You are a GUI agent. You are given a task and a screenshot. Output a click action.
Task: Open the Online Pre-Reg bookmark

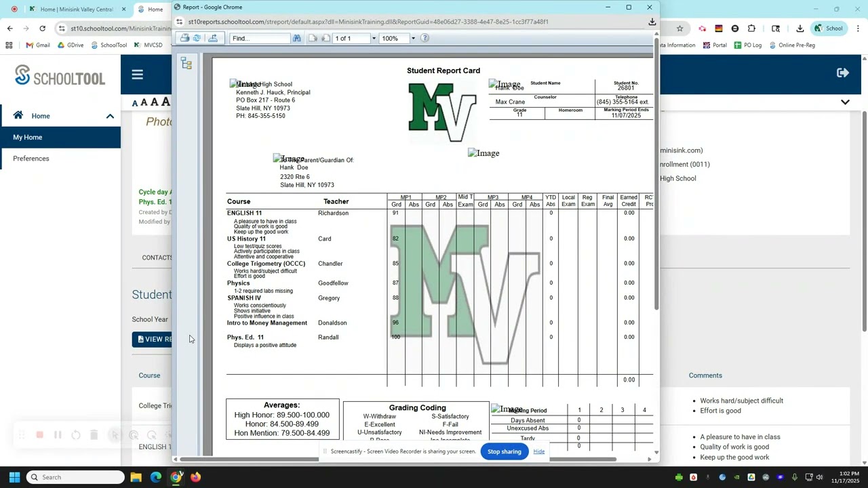click(792, 45)
